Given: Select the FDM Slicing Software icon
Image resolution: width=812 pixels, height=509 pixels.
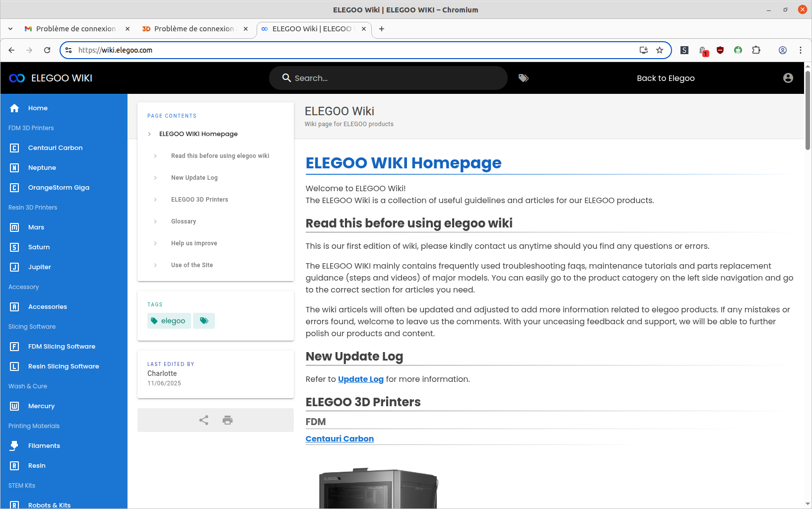Looking at the screenshot, I should click(x=14, y=346).
